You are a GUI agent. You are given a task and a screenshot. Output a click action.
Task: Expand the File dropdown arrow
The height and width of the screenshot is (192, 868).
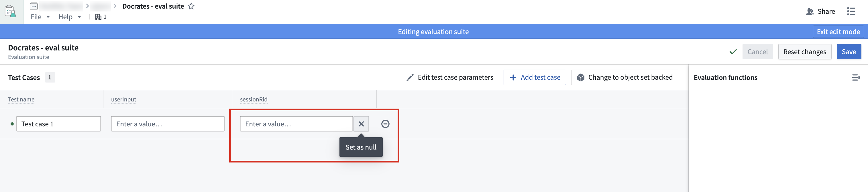(48, 17)
